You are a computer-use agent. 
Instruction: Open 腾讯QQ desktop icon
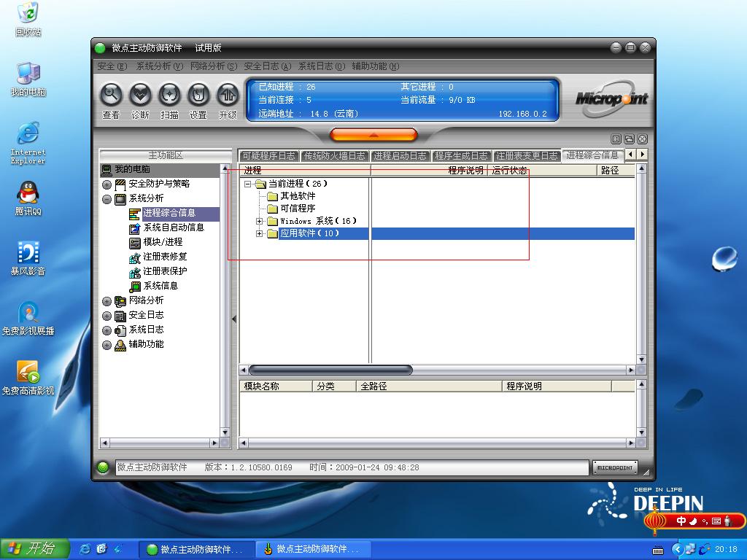(28, 199)
